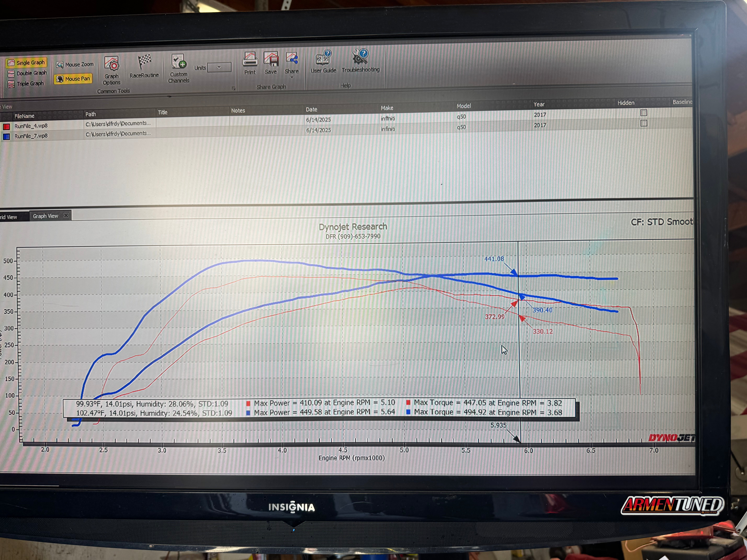Toggle Mouse Pan mode
747x560 pixels.
[73, 79]
